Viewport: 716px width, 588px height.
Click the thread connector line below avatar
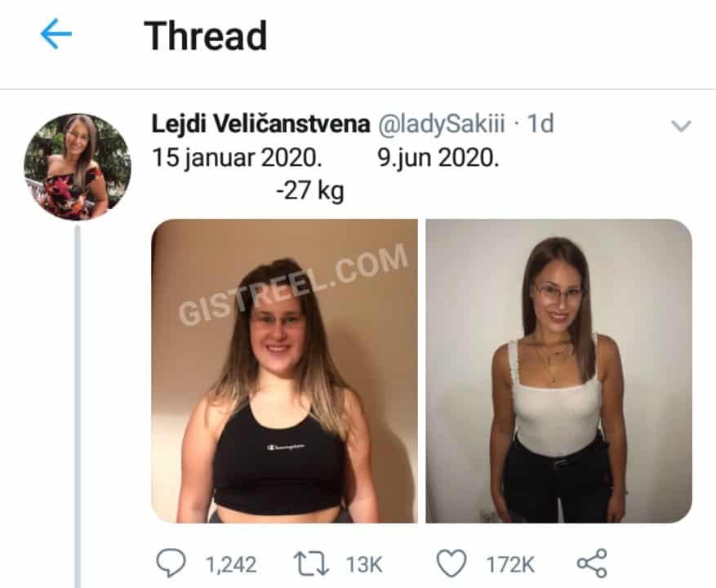coord(78,407)
